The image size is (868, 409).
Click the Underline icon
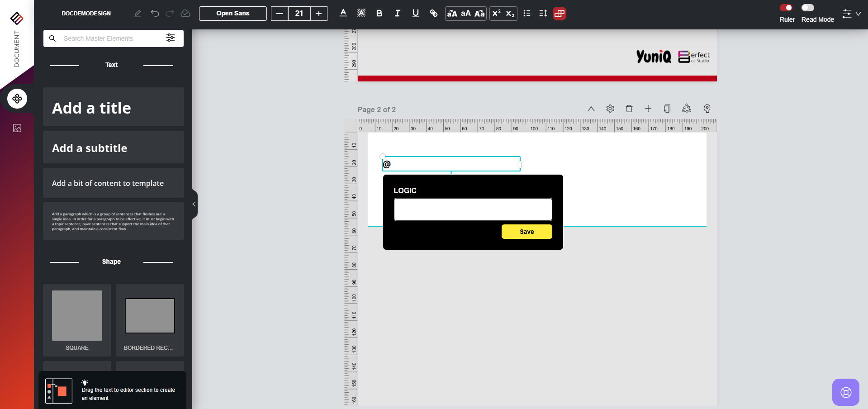(415, 14)
